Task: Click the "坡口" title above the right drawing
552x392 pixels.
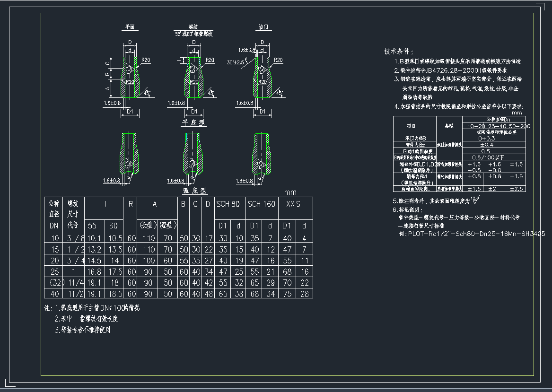Action: (263, 27)
